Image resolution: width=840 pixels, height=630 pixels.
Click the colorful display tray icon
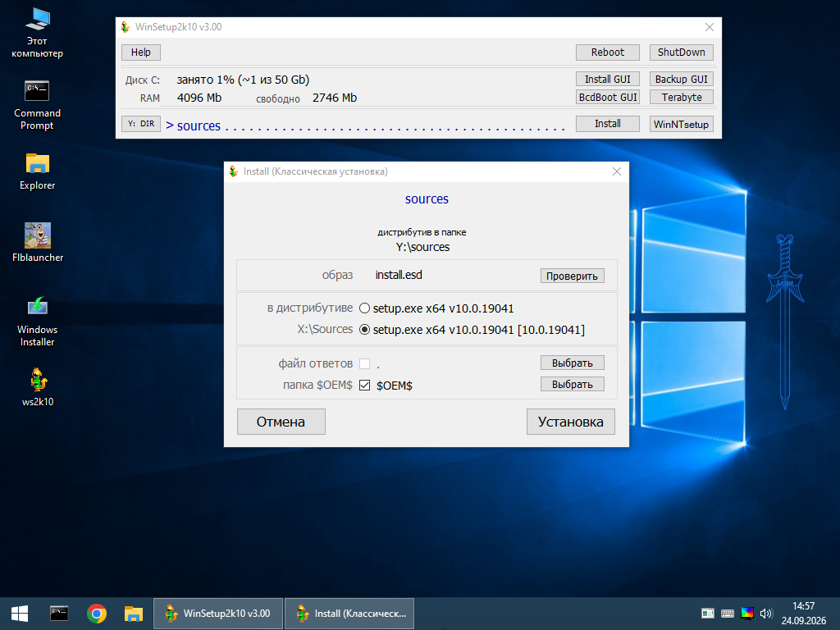[746, 614]
